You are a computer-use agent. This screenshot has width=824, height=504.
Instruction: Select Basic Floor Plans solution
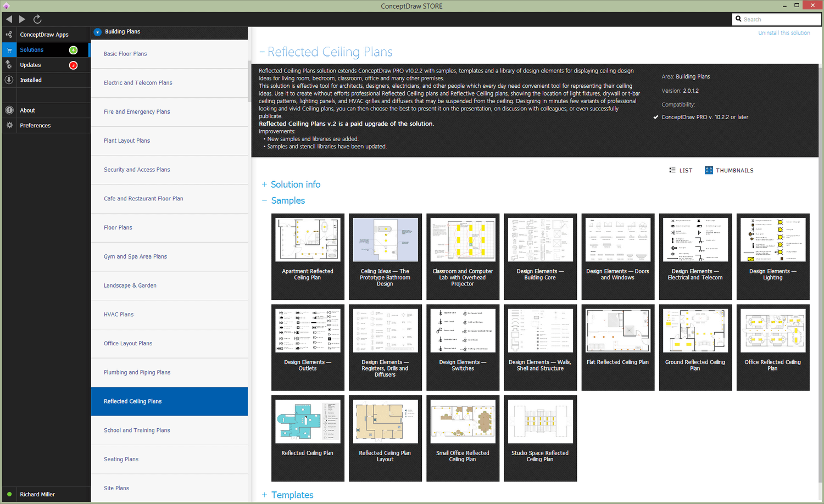click(x=169, y=54)
